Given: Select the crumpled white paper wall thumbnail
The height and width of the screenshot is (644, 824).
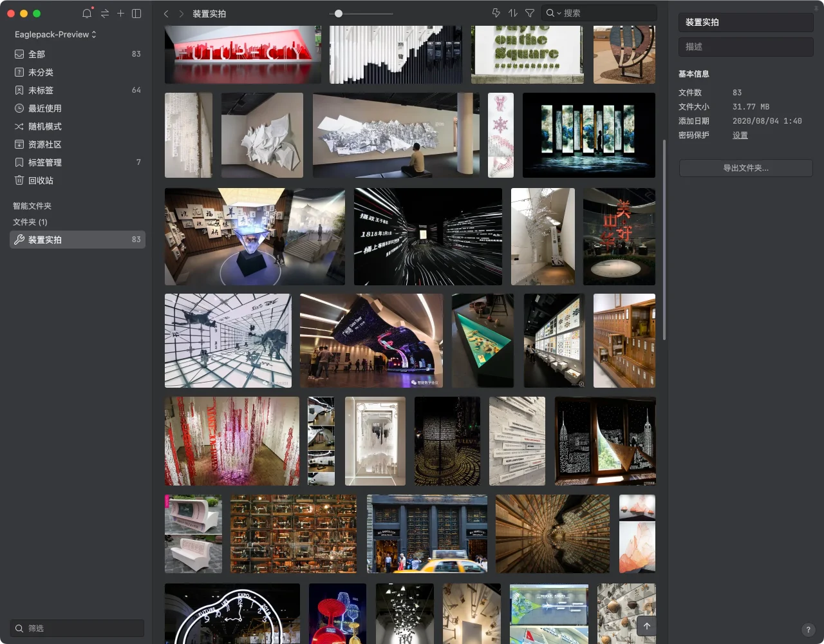Looking at the screenshot, I should coord(262,135).
